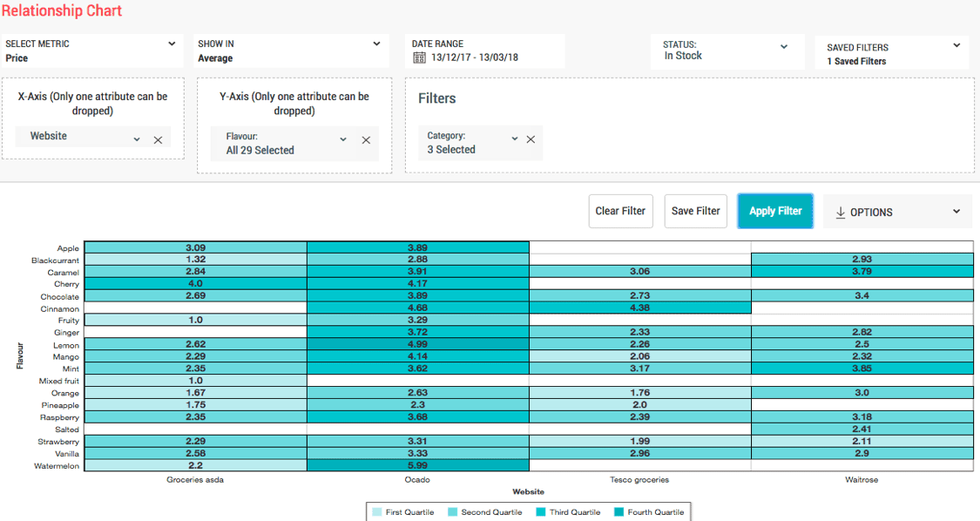
Task: Click the Flavour axis title
Action: [x=20, y=355]
